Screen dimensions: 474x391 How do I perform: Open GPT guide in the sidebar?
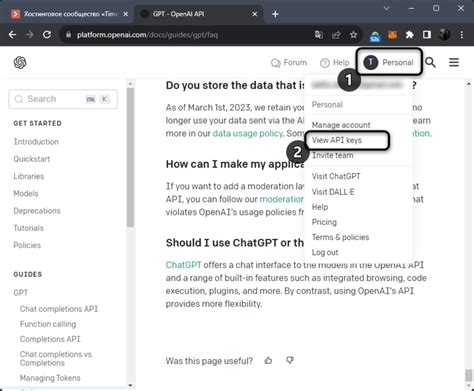pyautogui.click(x=21, y=293)
